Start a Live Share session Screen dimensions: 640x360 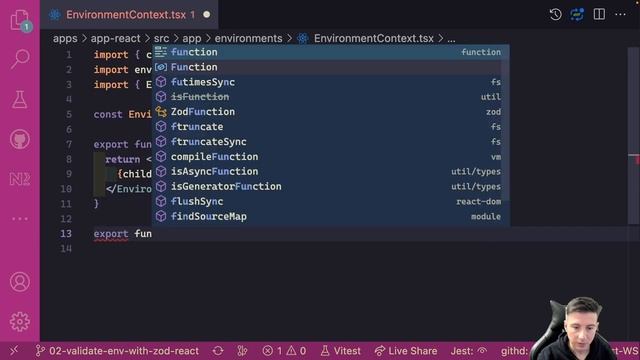pos(406,351)
